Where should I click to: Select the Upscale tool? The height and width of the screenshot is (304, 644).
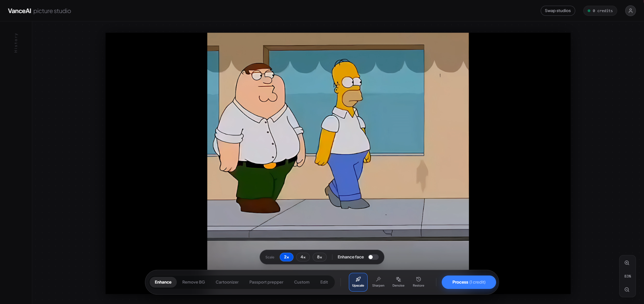coord(358,282)
